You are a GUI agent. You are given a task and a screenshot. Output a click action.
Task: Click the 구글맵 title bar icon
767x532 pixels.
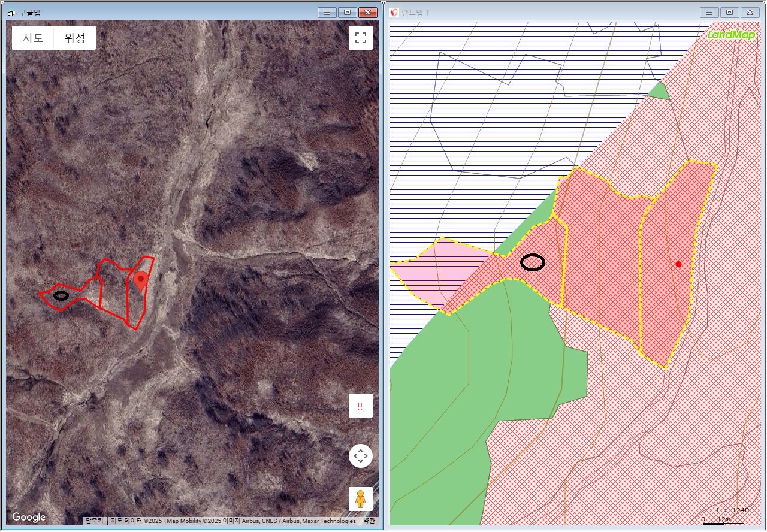[x=11, y=12]
